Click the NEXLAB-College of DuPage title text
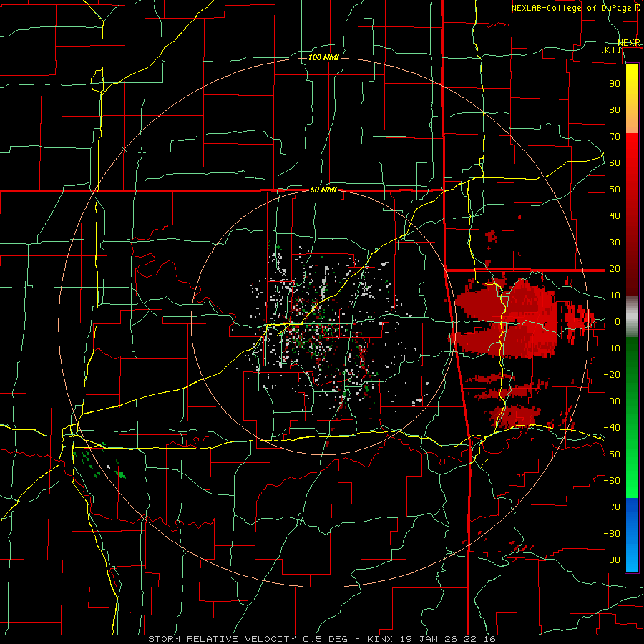 pyautogui.click(x=571, y=8)
